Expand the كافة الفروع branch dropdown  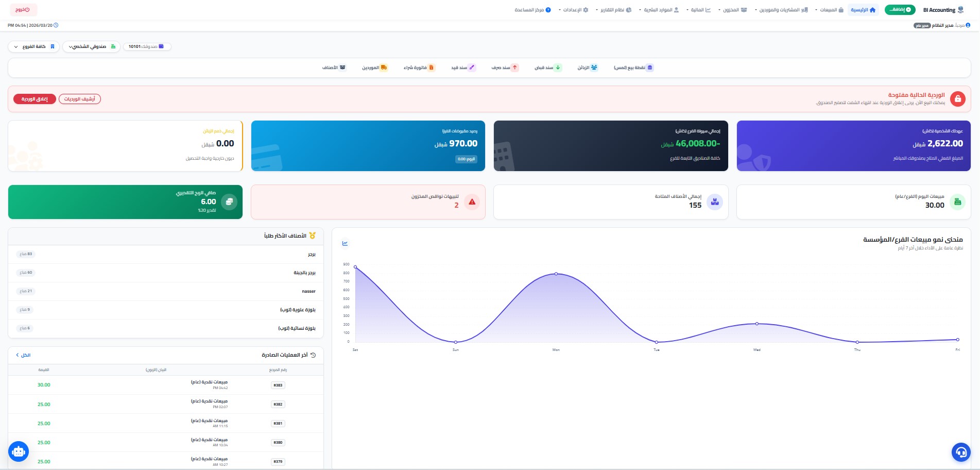coord(34,47)
